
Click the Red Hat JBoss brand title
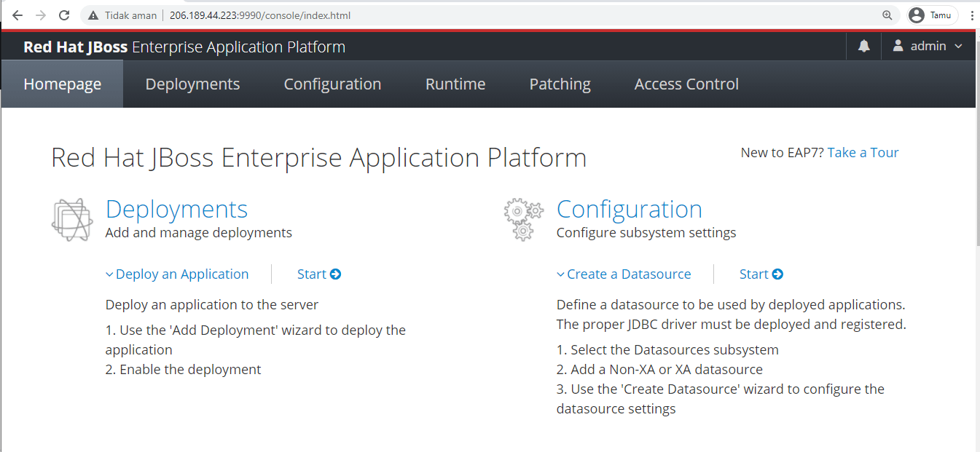184,47
